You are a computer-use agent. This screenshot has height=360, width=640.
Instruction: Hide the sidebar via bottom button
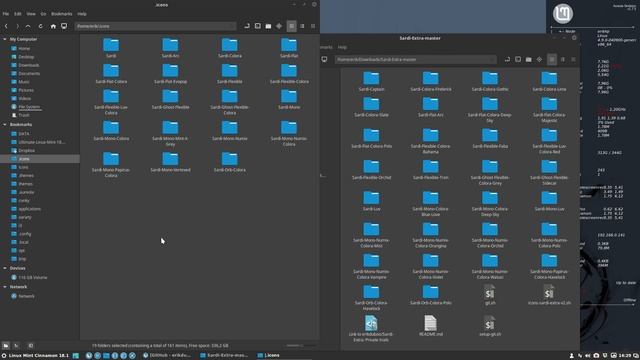31,346
